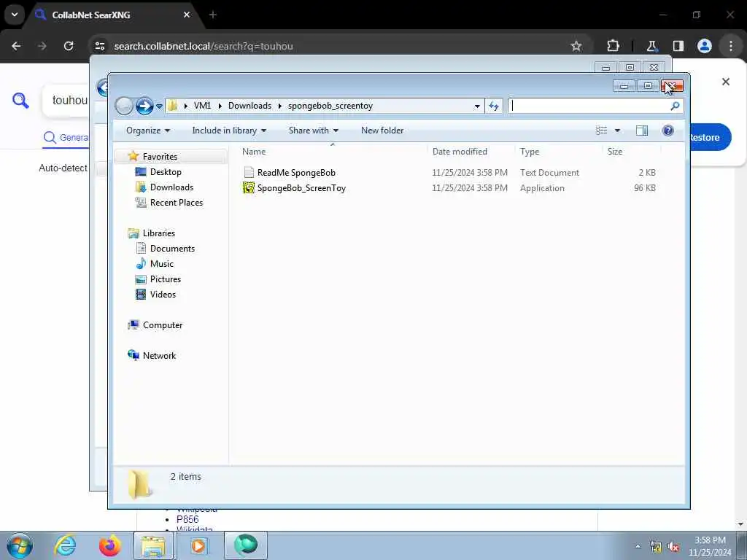Screen dimensions: 747x560
Task: Bookmark this tab with star icon
Action: pos(576,46)
